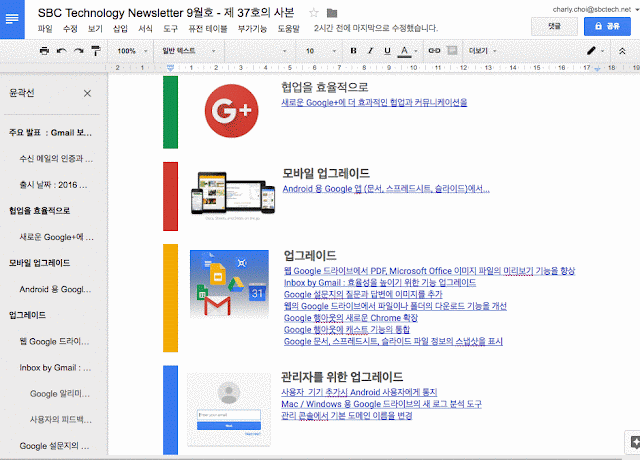Open the new Google+ collaboration link
640x460 pixels.
click(x=374, y=102)
